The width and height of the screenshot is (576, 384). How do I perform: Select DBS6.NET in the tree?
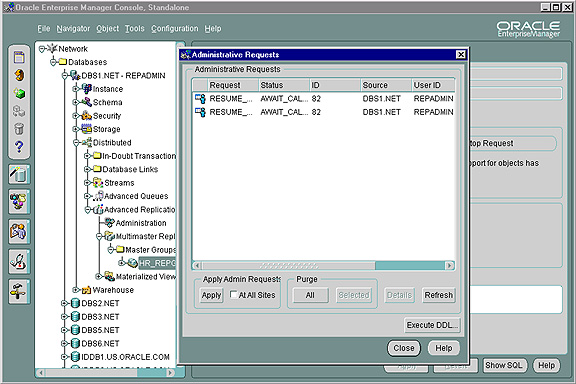pyautogui.click(x=100, y=343)
